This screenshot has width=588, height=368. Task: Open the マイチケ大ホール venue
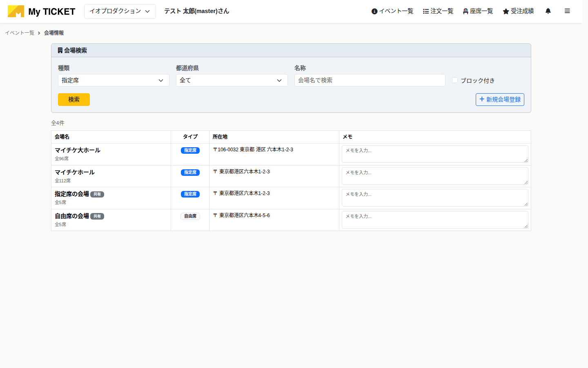(78, 150)
